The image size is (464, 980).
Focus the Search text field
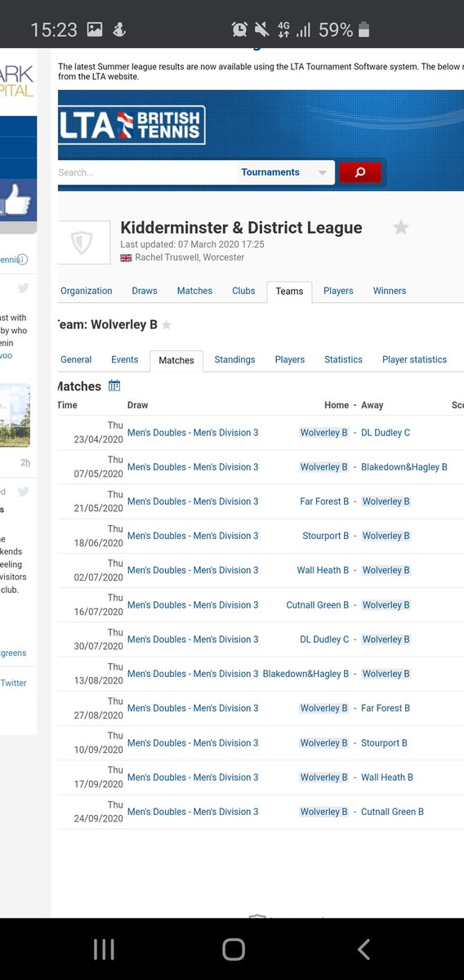147,172
